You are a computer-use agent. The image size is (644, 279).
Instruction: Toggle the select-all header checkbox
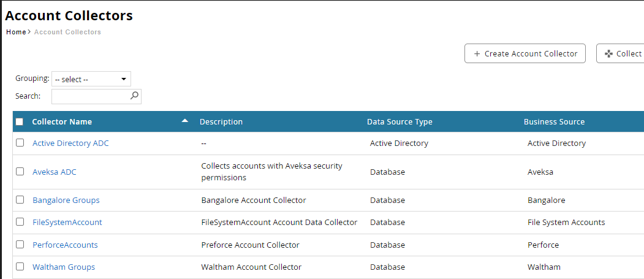tap(20, 122)
